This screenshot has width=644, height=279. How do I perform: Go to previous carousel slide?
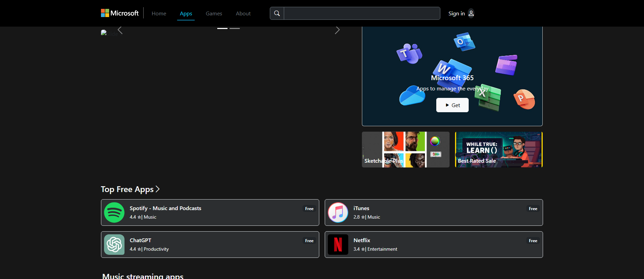(120, 30)
